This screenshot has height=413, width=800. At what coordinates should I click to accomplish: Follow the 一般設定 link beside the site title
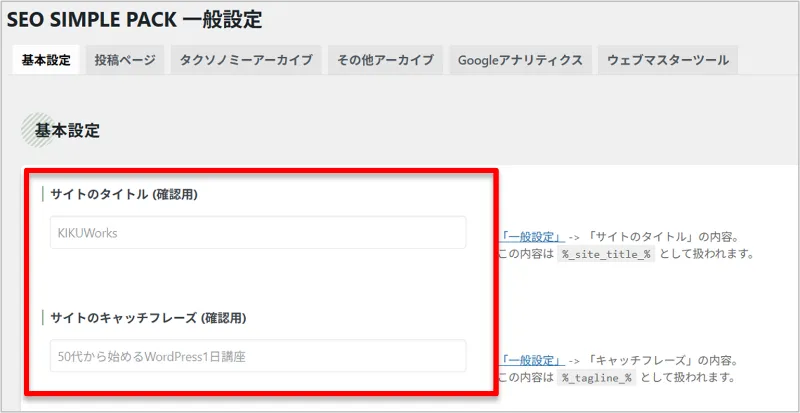click(535, 237)
